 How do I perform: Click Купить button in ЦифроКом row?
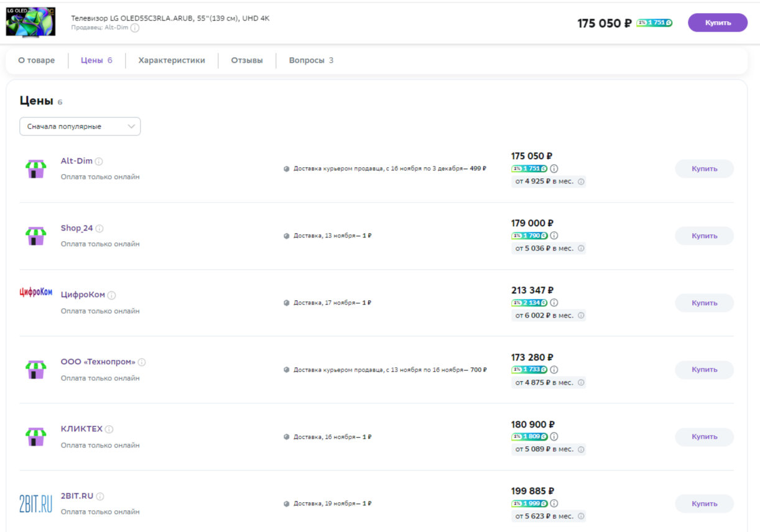coord(704,303)
